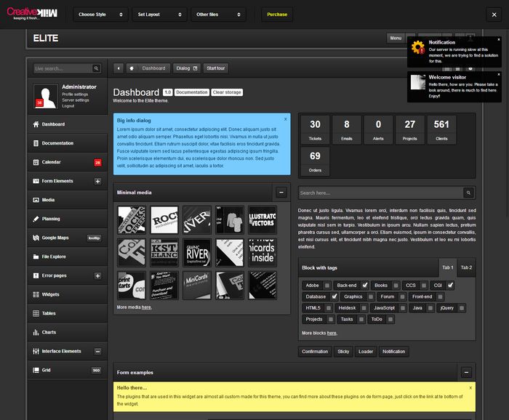Image resolution: width=509 pixels, height=420 pixels.
Task: Click the Loader button
Action: pos(366,352)
